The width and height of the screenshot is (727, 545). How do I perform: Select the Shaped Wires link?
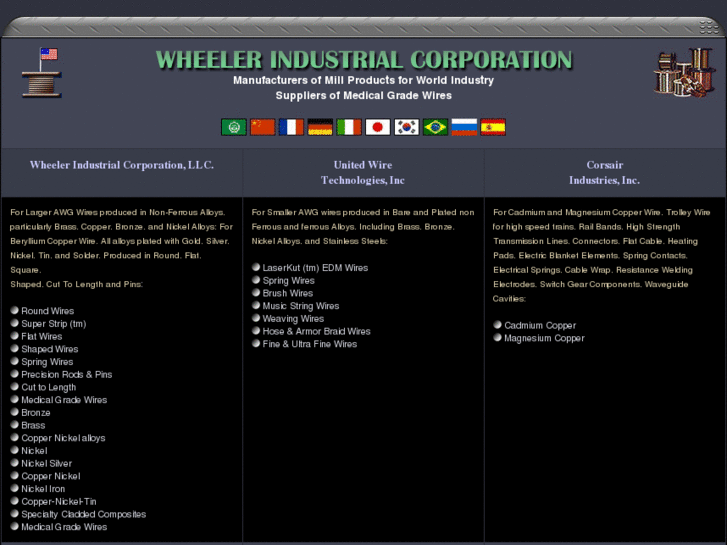[50, 349]
